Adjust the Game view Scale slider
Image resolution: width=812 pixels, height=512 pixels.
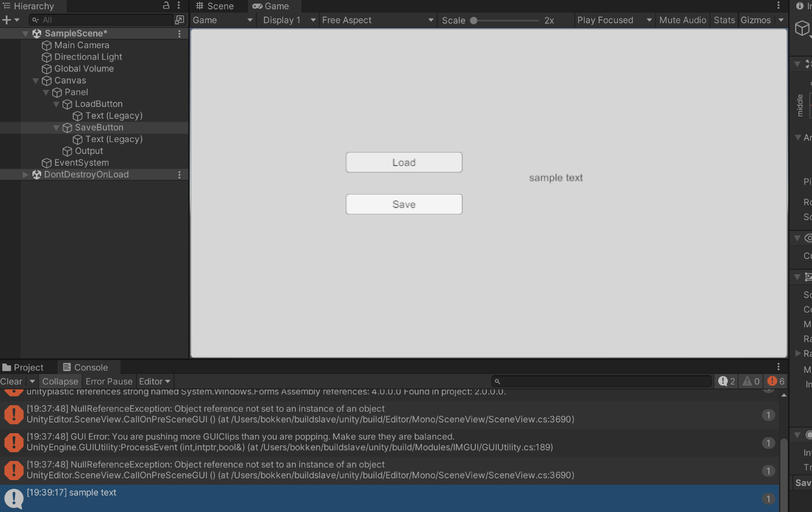(506, 20)
